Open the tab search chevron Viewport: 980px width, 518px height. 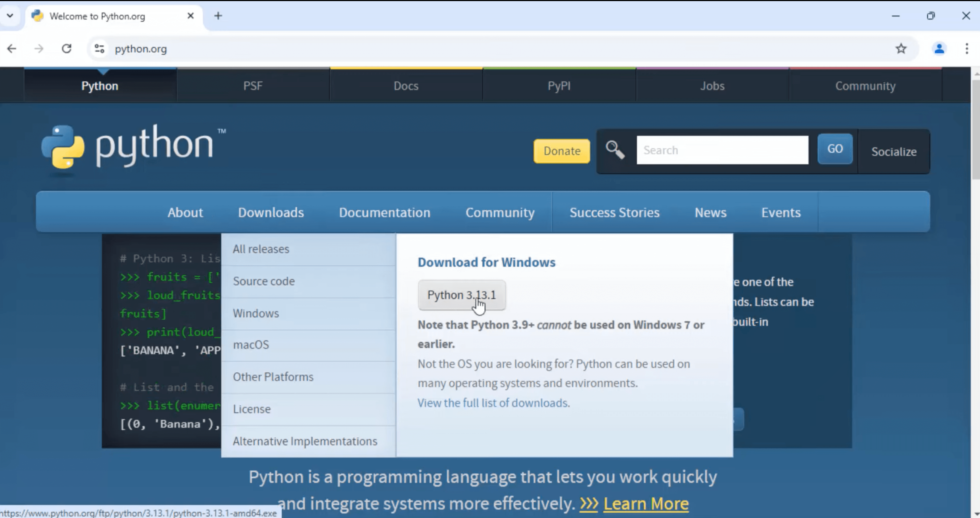[x=10, y=16]
